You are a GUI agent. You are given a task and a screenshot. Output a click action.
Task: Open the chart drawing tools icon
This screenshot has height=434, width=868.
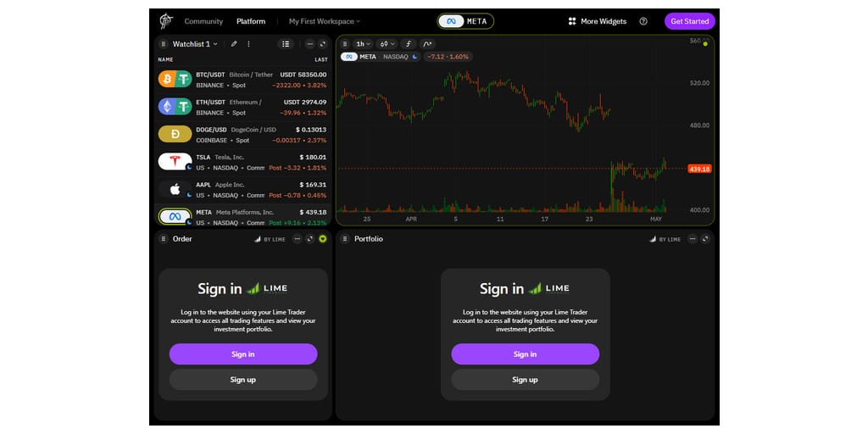point(427,44)
